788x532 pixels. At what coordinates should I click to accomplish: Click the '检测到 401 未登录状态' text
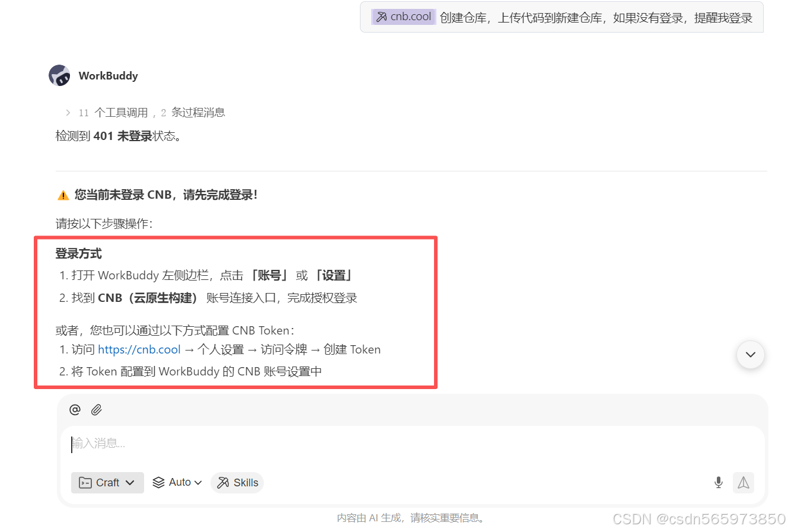tap(119, 136)
